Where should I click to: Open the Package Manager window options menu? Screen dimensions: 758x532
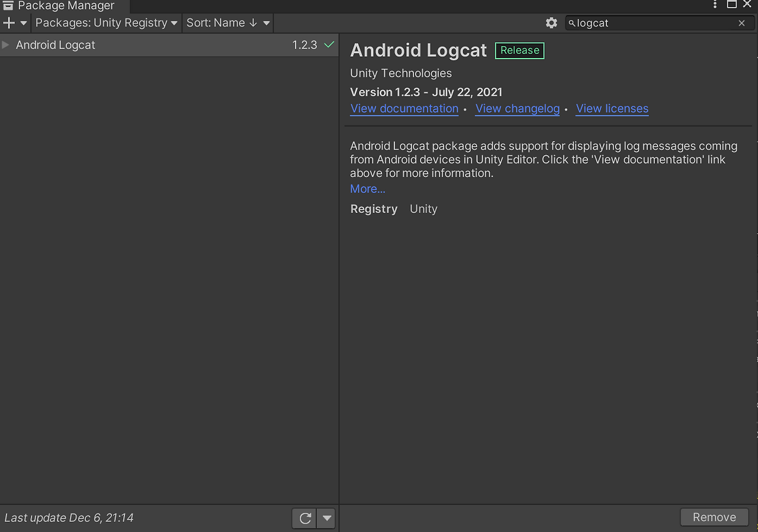[x=716, y=5]
